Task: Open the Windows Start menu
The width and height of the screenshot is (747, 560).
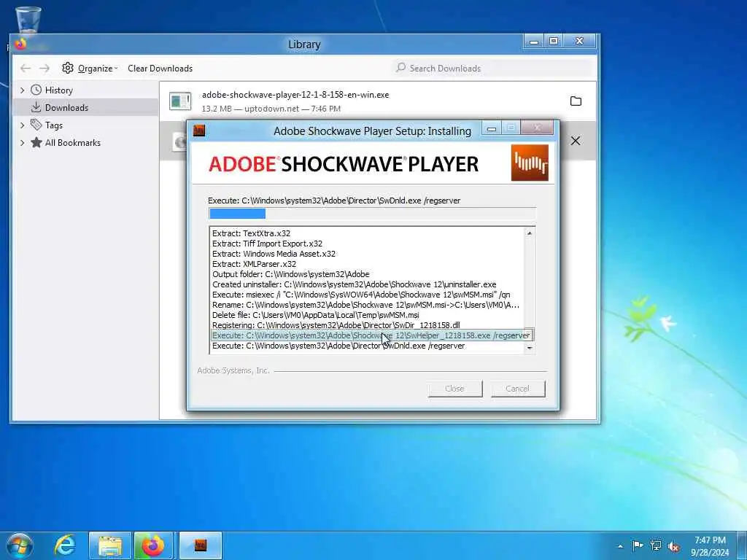Action: [19, 545]
